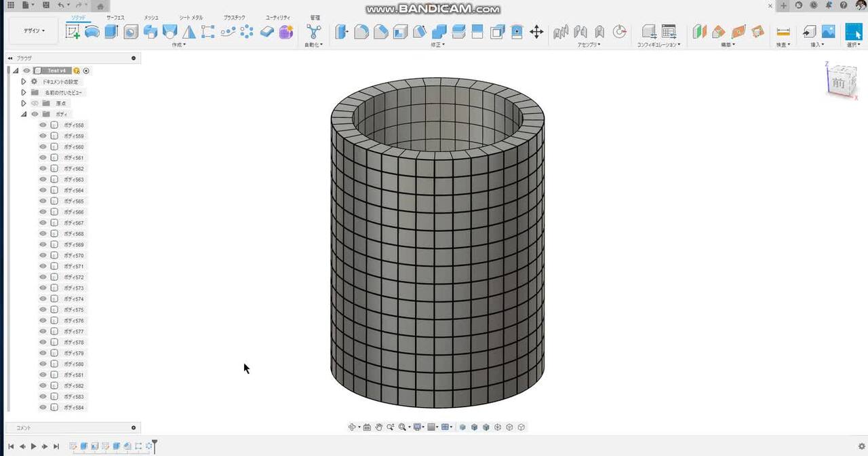Select the Insert Image canvas tool

click(829, 31)
